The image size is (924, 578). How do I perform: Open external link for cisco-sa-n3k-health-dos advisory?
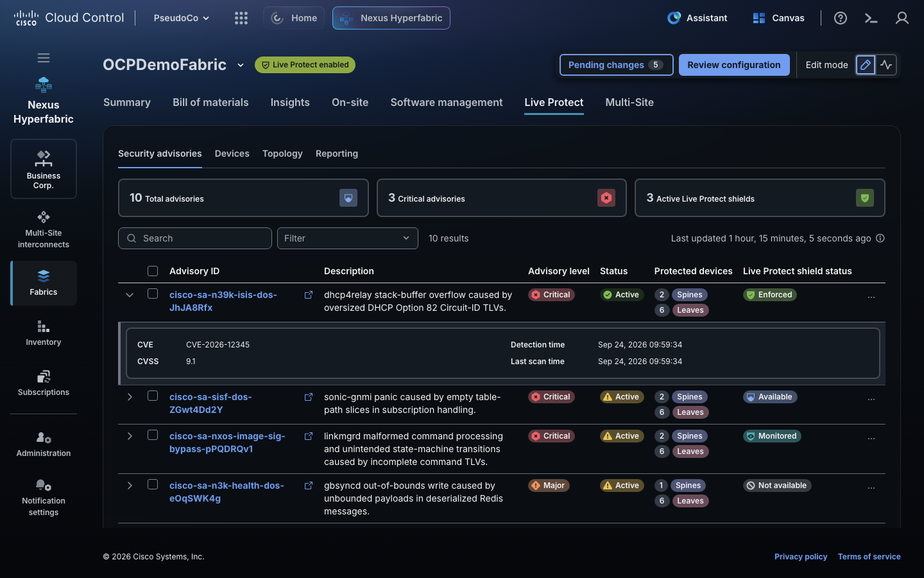pyautogui.click(x=309, y=486)
